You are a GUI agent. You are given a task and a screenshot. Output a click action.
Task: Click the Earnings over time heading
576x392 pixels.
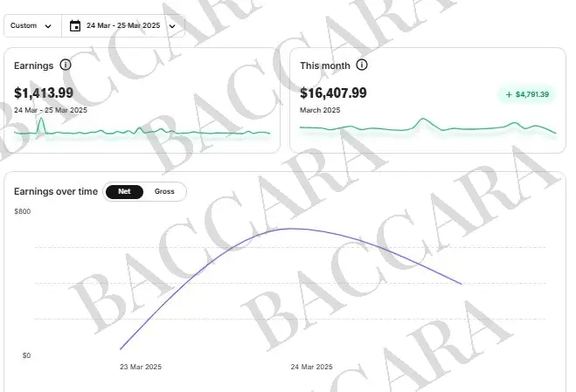56,191
